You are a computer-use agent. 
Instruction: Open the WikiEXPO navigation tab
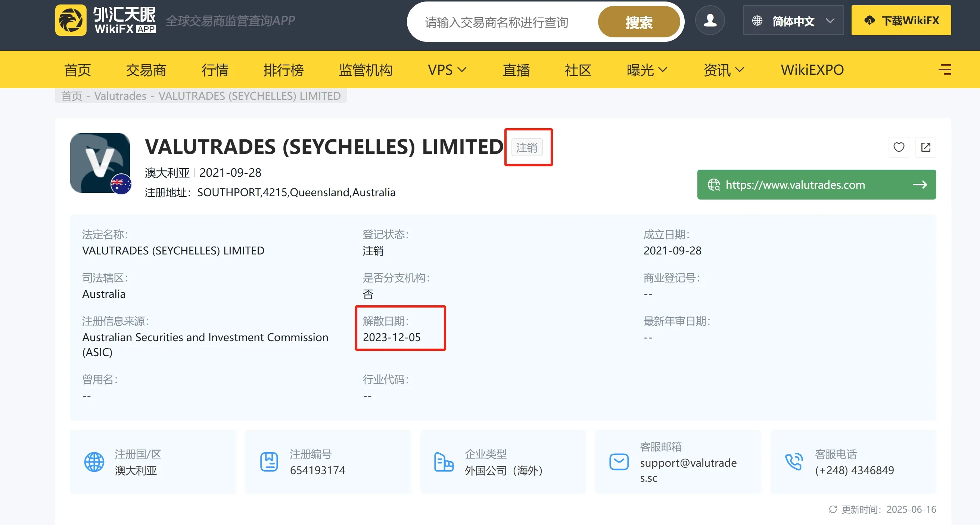812,70
